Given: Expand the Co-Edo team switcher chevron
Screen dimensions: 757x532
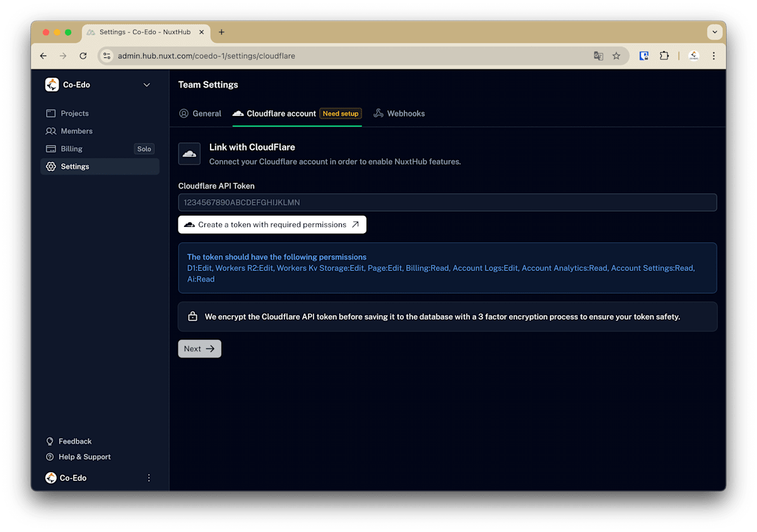Looking at the screenshot, I should pos(146,85).
